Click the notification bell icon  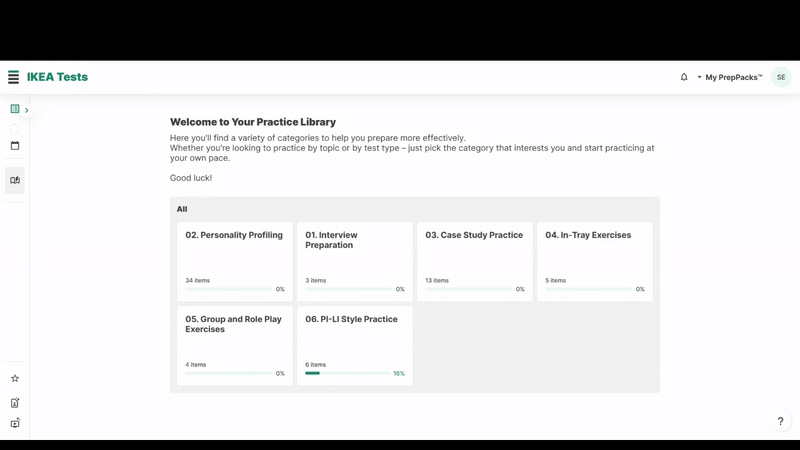[x=684, y=77]
